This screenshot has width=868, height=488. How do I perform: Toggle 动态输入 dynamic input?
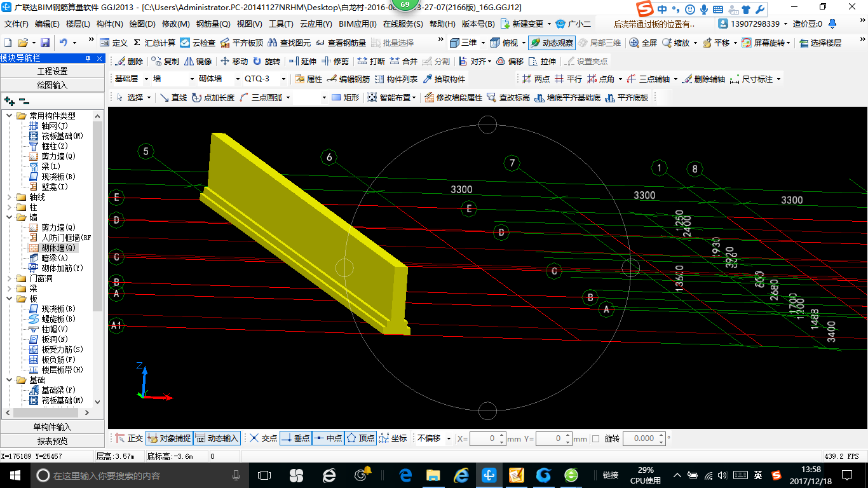coord(217,438)
